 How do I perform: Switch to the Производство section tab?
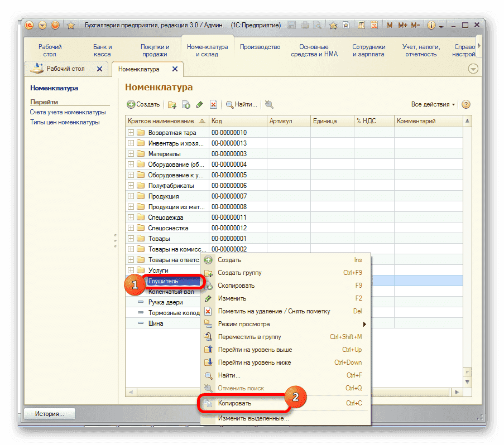(259, 47)
